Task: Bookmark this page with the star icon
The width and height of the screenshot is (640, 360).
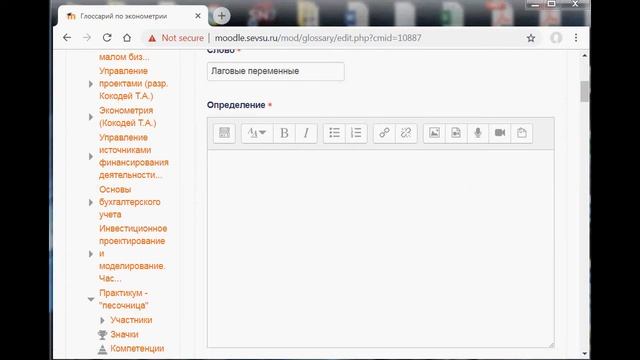Action: 531,38
